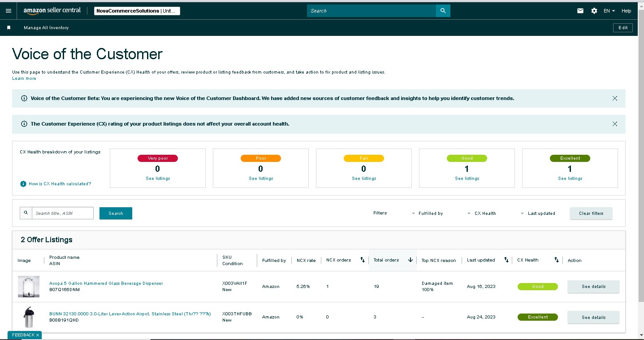Screen dimensions: 644x340
Task: Click Aug 24, 2023 date cell
Action: [481, 317]
